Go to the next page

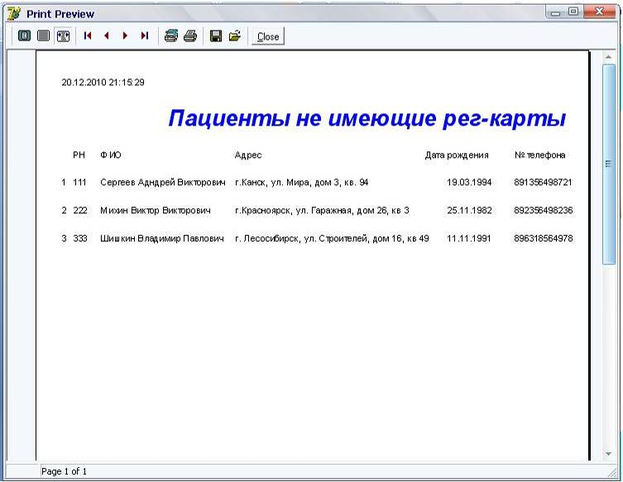click(125, 36)
